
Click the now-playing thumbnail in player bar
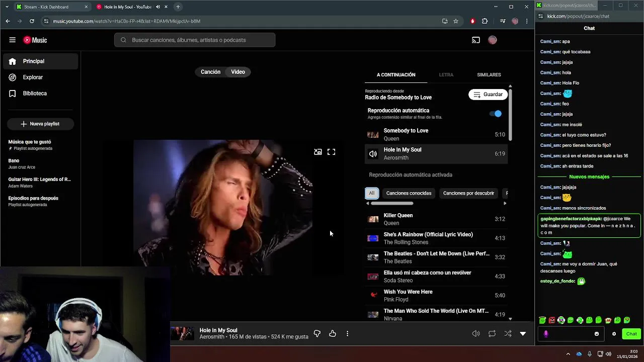[x=182, y=333]
